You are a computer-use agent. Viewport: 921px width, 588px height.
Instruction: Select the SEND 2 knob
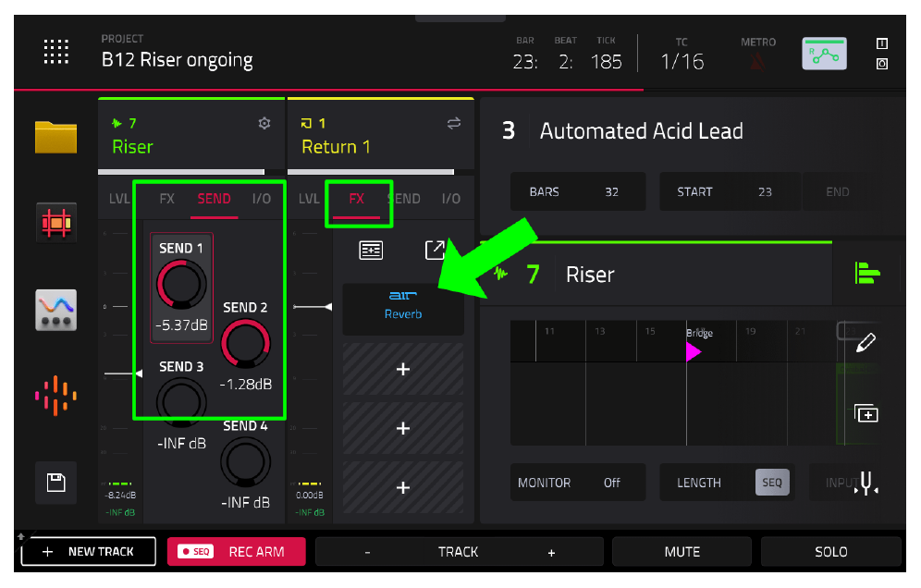pyautogui.click(x=246, y=344)
